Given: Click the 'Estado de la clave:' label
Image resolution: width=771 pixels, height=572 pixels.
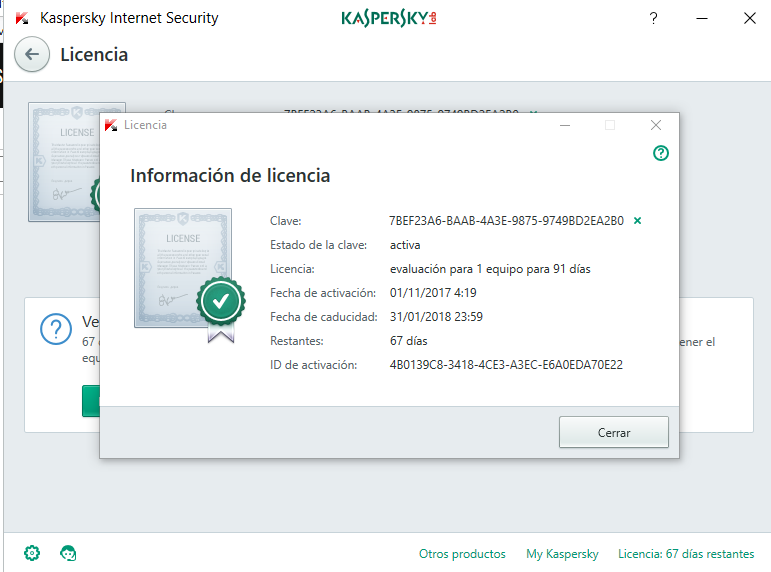Looking at the screenshot, I should (318, 245).
